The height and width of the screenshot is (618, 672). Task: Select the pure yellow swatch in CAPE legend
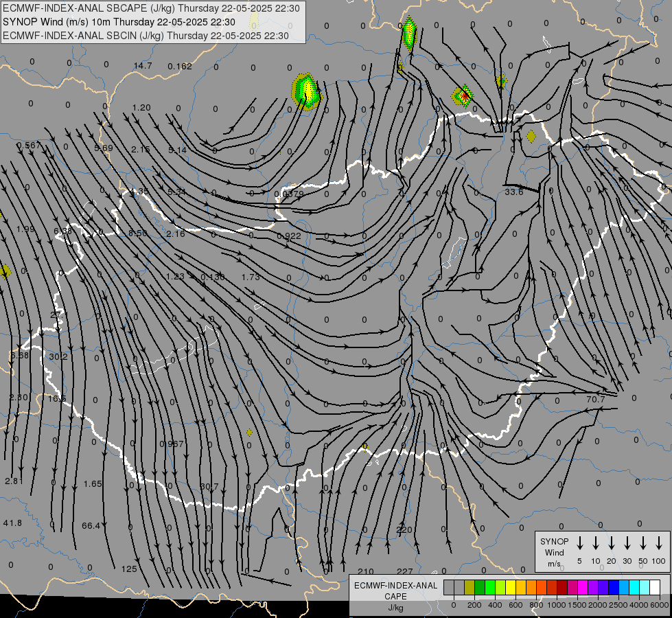coord(511,588)
